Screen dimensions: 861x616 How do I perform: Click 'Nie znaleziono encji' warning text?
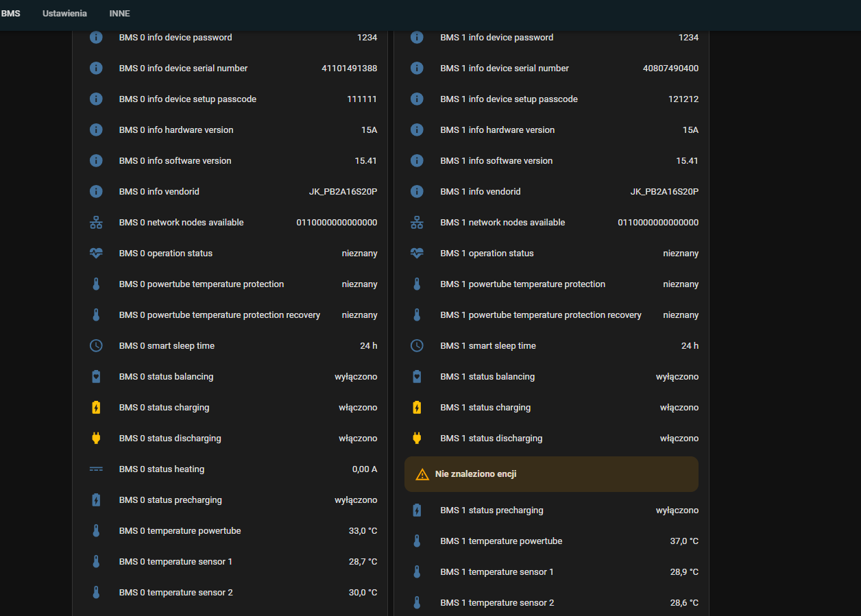[x=476, y=474]
